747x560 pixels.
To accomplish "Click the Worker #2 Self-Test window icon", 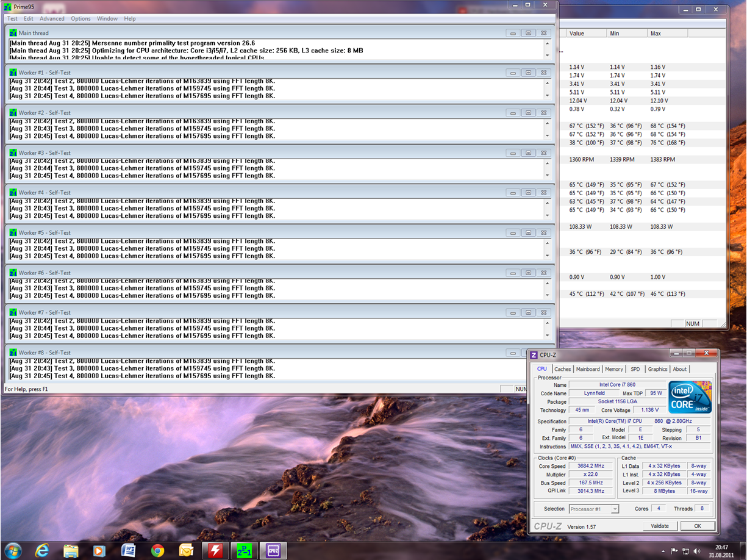I will click(x=13, y=113).
